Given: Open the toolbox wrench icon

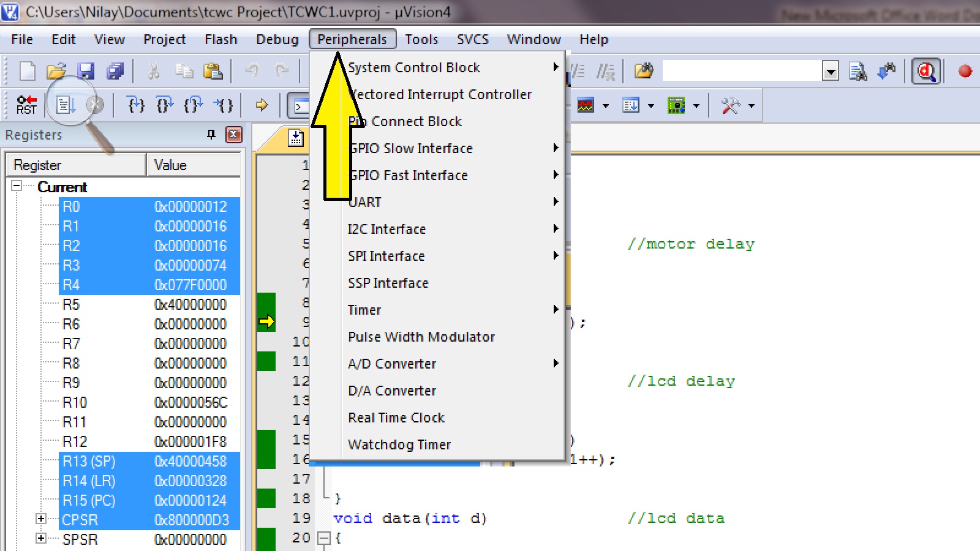Looking at the screenshot, I should pyautogui.click(x=731, y=105).
